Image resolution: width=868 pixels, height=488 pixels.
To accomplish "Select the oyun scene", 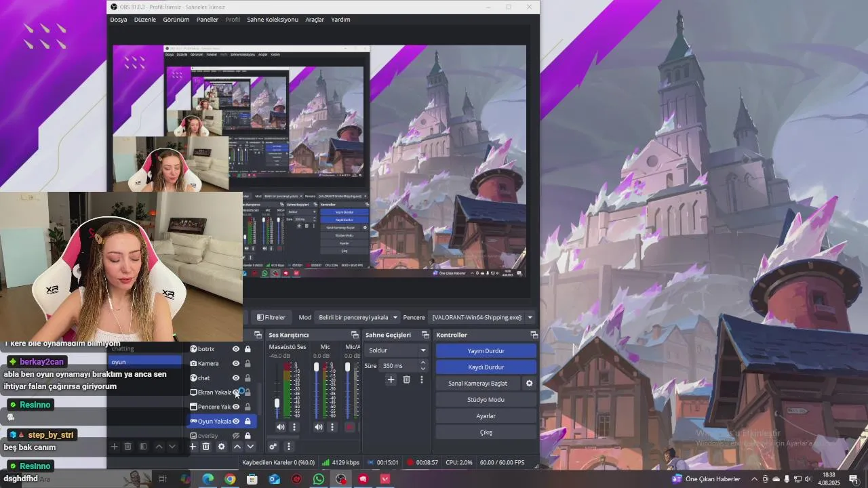I will tap(144, 362).
